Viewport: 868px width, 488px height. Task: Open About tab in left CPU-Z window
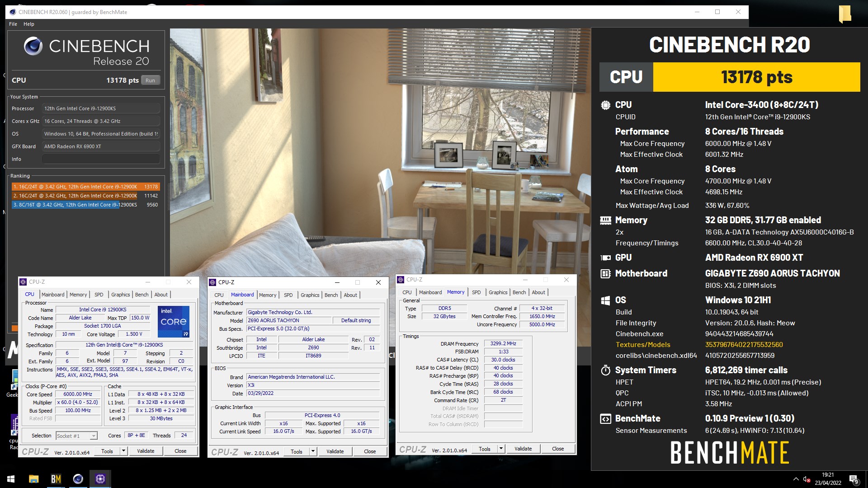click(x=161, y=295)
